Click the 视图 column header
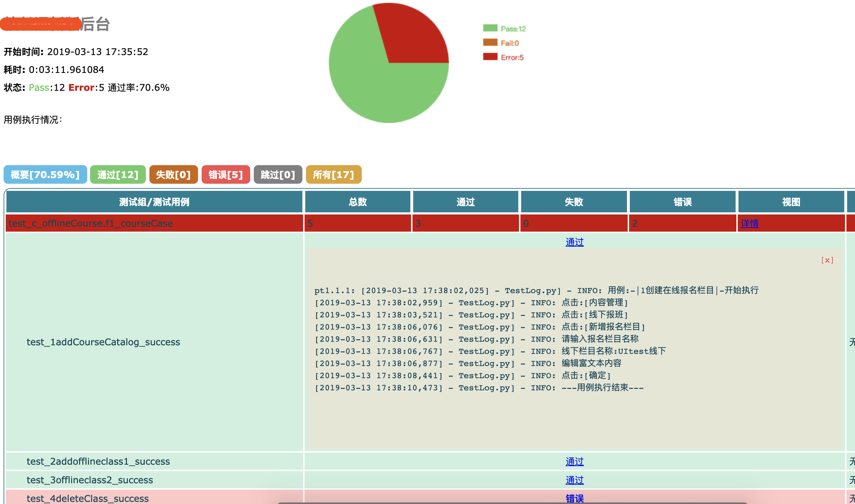855x504 pixels. 791,202
